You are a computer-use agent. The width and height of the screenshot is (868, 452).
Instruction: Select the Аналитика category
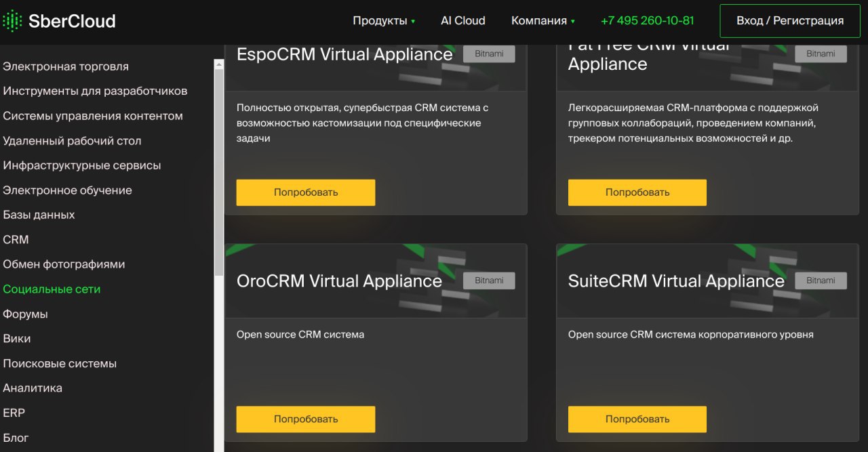point(33,388)
